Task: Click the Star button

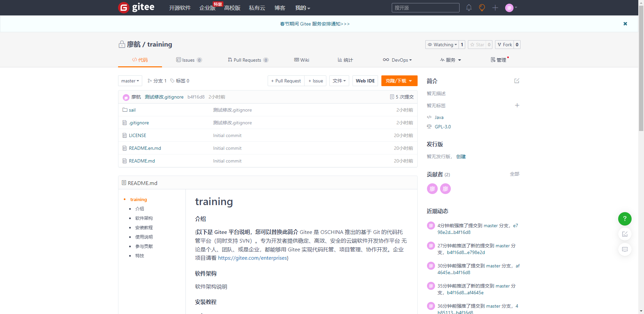Action: pos(477,45)
